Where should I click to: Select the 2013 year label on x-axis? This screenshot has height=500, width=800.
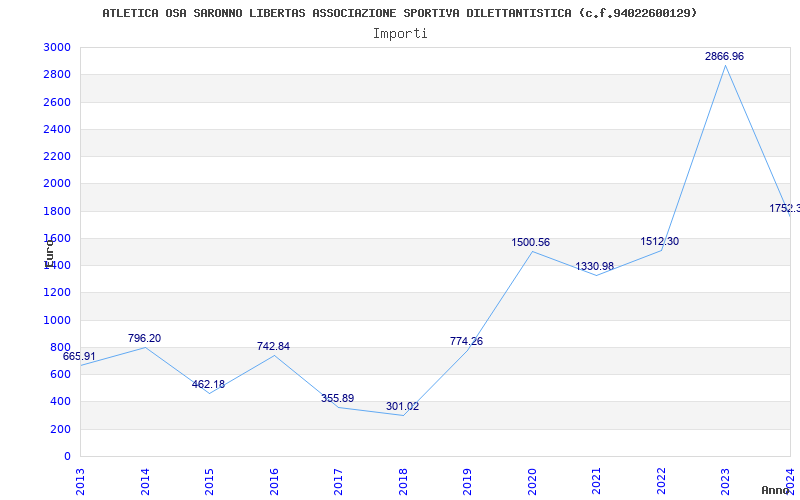coord(81,479)
